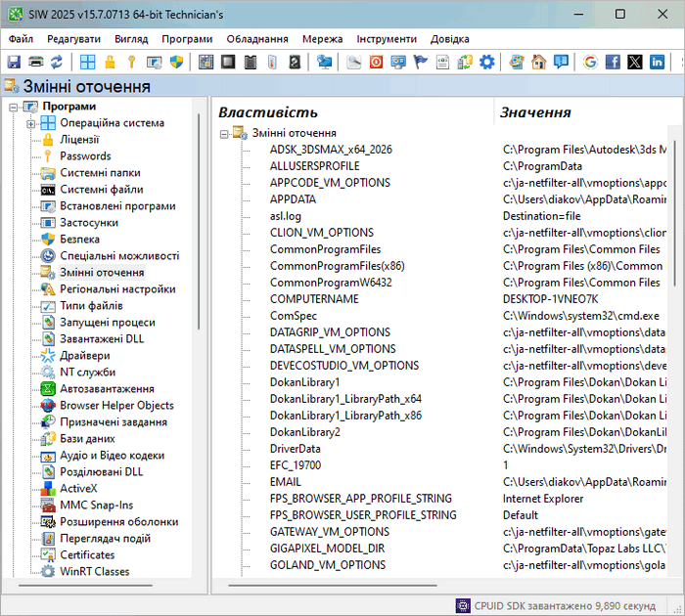Expand the Операційна система tree node
685x616 pixels.
point(30,124)
